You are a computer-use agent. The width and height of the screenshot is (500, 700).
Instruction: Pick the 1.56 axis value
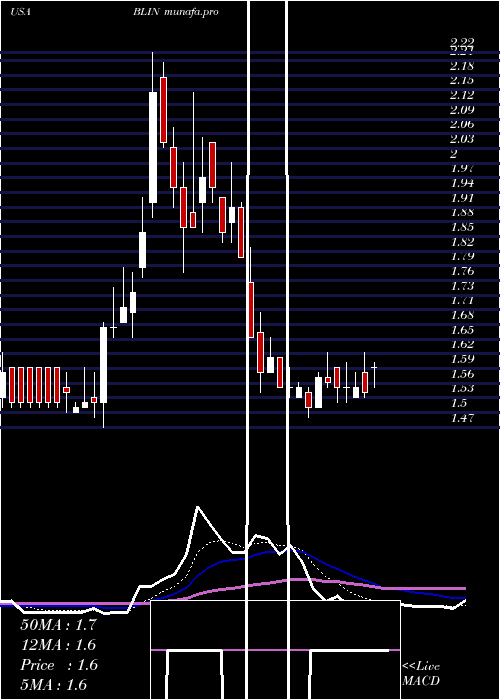(x=462, y=374)
